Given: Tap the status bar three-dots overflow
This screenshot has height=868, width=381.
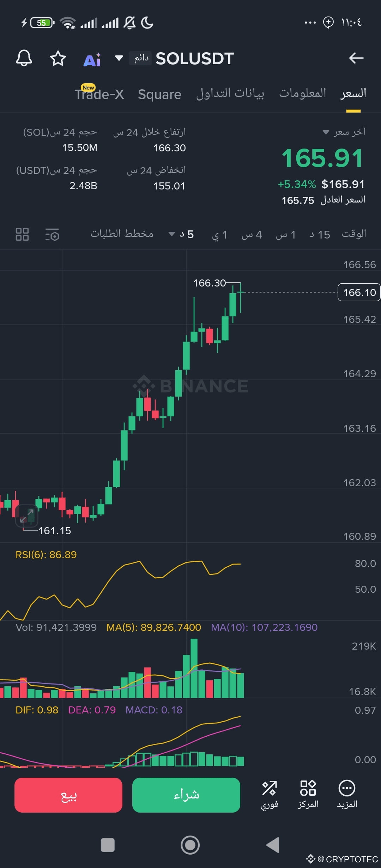Looking at the screenshot, I should click(310, 23).
